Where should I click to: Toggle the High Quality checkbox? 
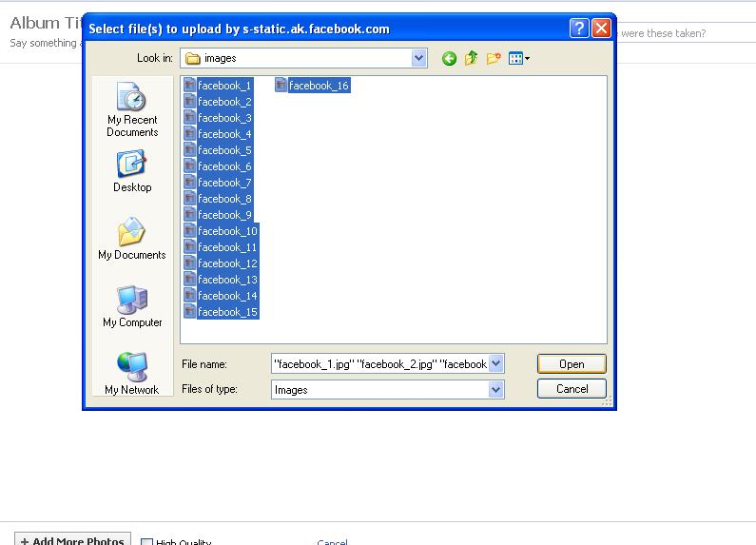point(146,542)
